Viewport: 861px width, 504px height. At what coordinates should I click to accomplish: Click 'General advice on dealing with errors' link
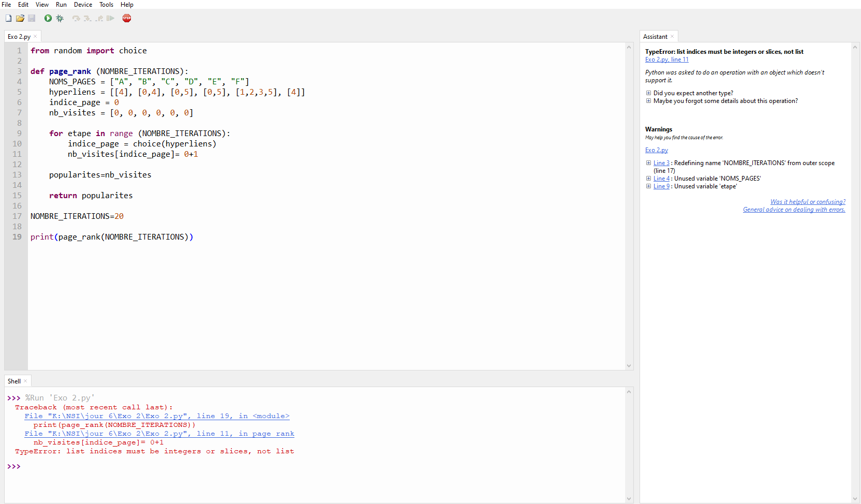(x=794, y=210)
